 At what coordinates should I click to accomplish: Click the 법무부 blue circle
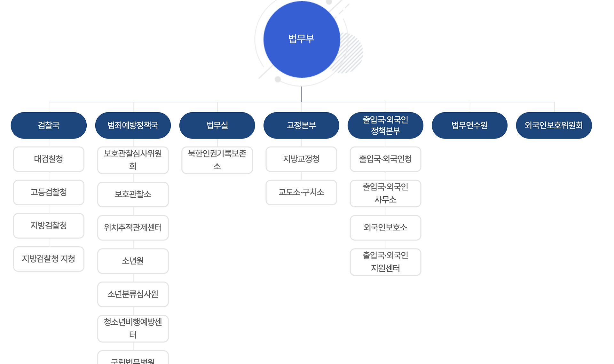[x=301, y=39]
